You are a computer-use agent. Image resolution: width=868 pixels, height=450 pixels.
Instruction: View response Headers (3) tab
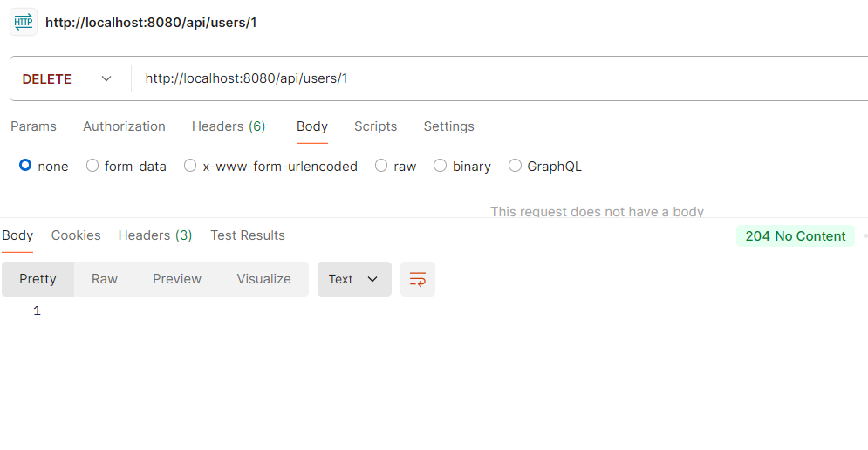(x=155, y=235)
